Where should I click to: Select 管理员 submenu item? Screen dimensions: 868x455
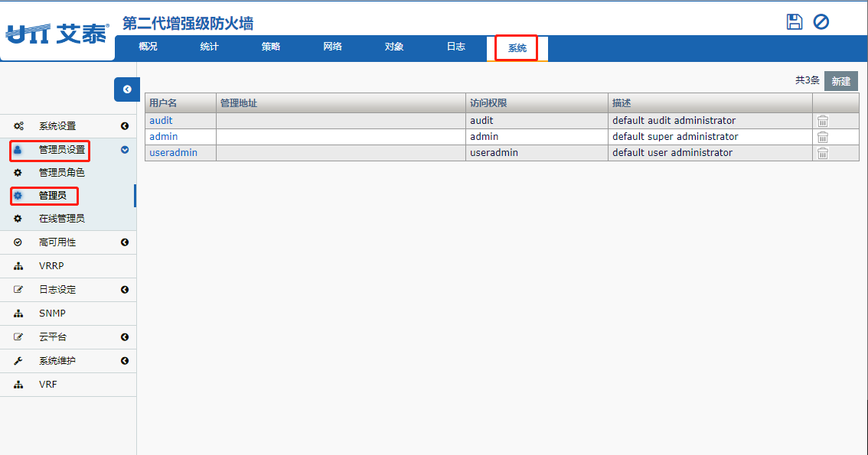click(x=53, y=195)
